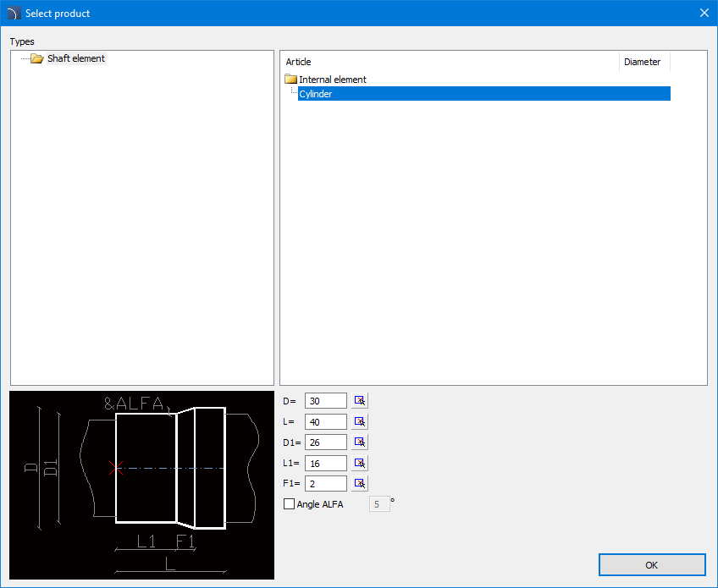Screen dimensions: 718x588
Task: Click into the D1= input field
Action: (x=325, y=442)
